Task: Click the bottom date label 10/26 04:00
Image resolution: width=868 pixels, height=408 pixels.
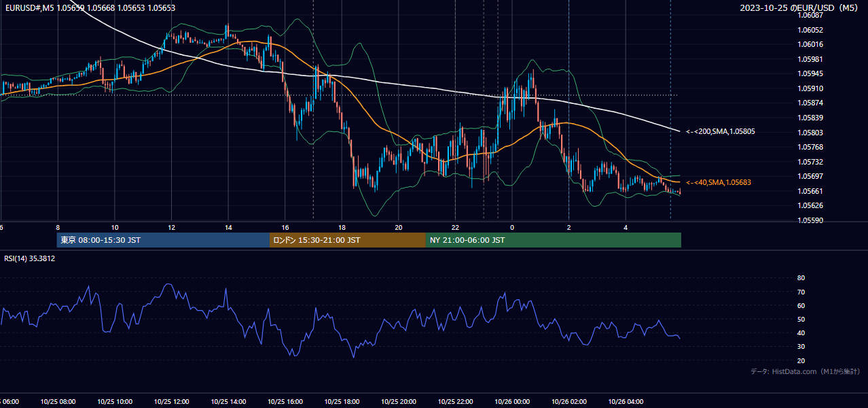Action: tap(626, 402)
